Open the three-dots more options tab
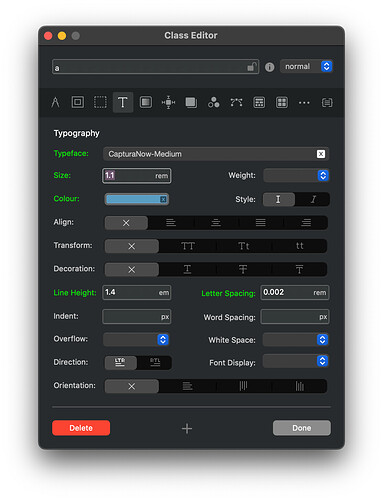Screen dimensions: 382x500 click(304, 103)
